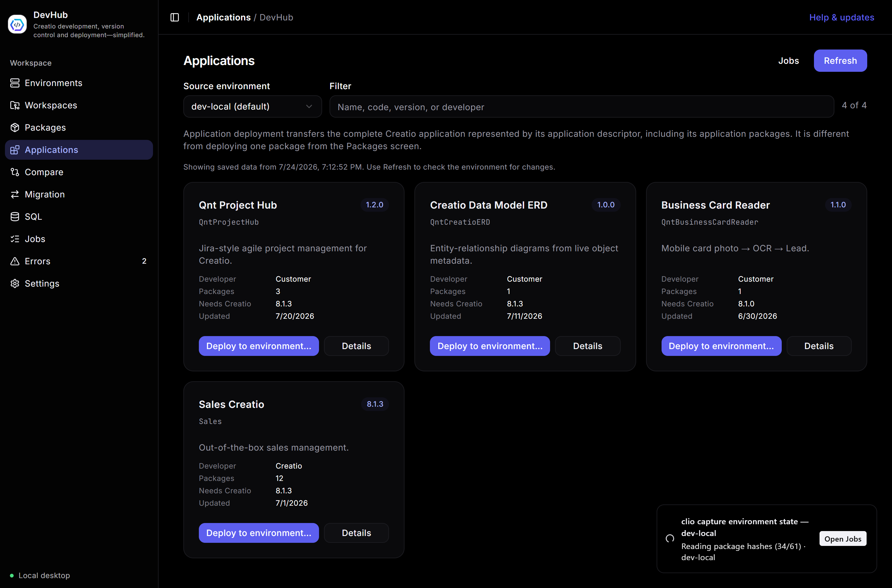The image size is (892, 588).
Task: Click the 1.0.0 version badge
Action: coord(606,205)
